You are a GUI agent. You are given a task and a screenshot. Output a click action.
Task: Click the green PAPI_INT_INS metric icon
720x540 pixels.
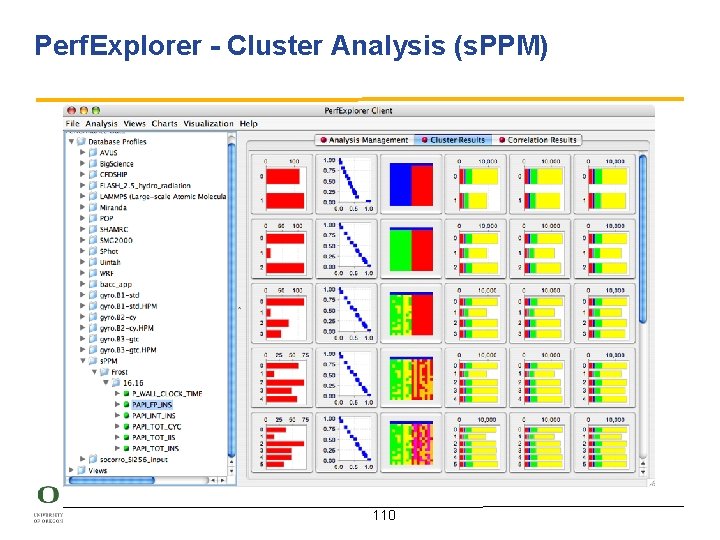[126, 416]
